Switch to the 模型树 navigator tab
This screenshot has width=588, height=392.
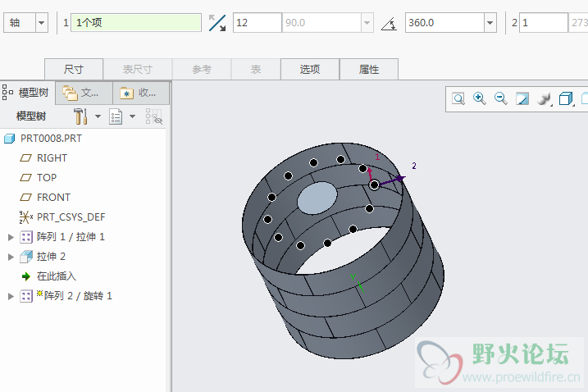click(x=27, y=93)
